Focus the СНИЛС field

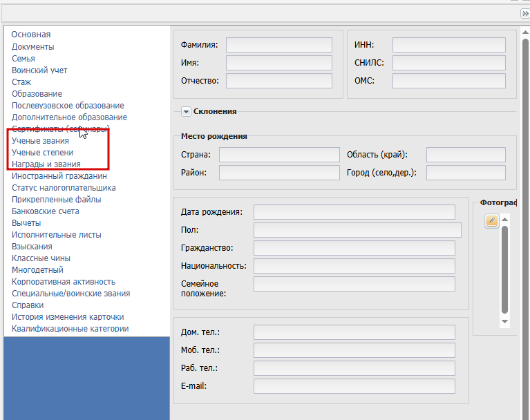tap(449, 63)
